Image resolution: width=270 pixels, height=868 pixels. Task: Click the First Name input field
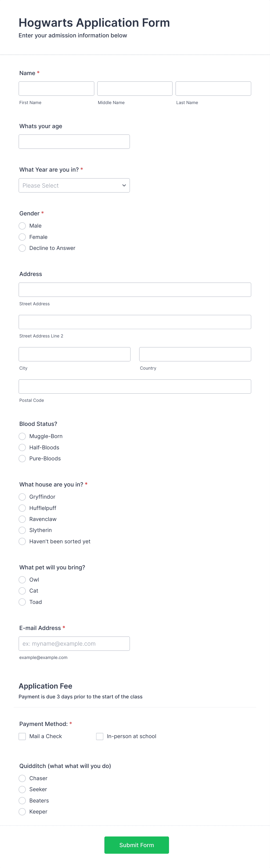pos(56,88)
